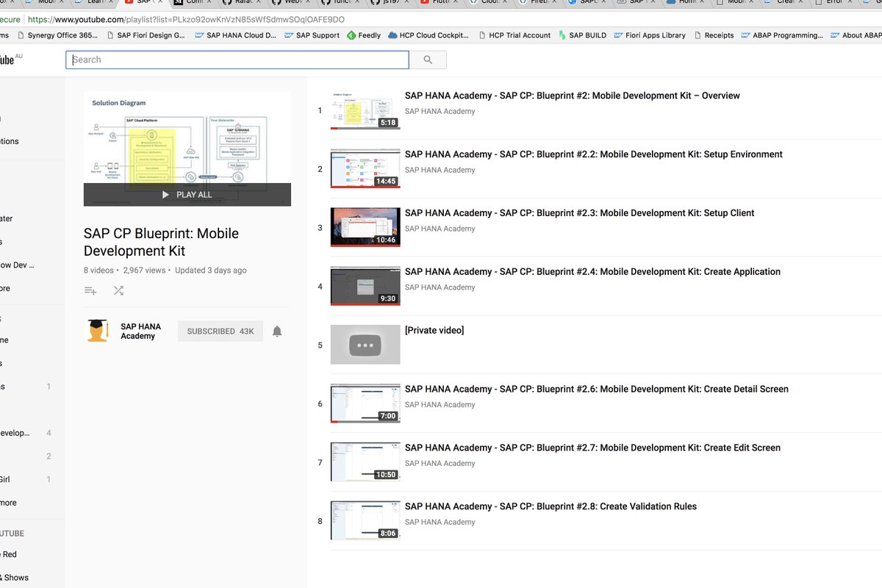Open SAP HANA Cloud bookmark
882x588 pixels.
point(235,35)
